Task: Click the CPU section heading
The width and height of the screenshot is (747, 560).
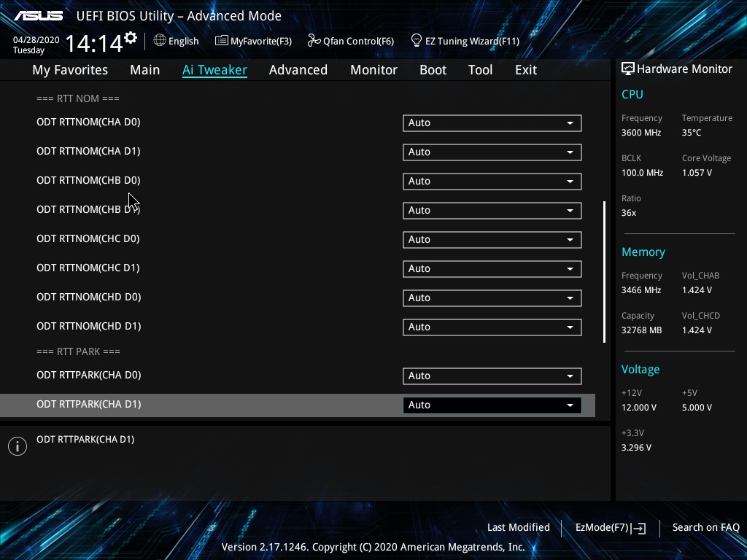Action: pyautogui.click(x=632, y=94)
